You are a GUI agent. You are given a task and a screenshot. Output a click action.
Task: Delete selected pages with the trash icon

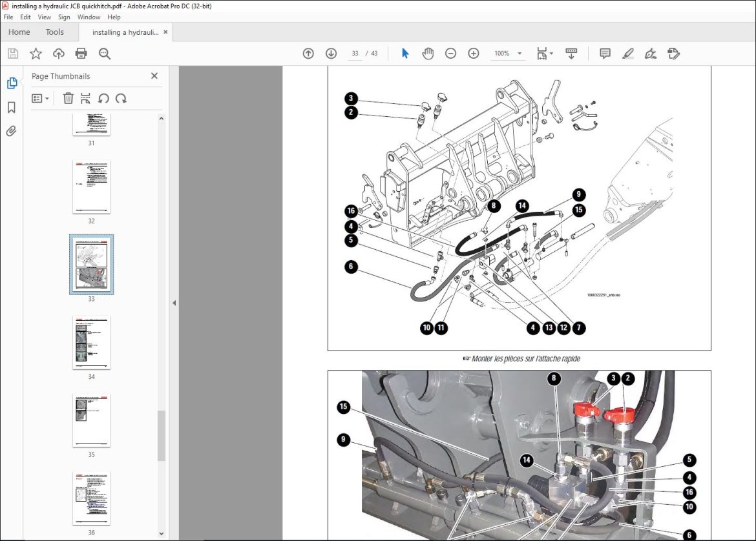(x=68, y=99)
